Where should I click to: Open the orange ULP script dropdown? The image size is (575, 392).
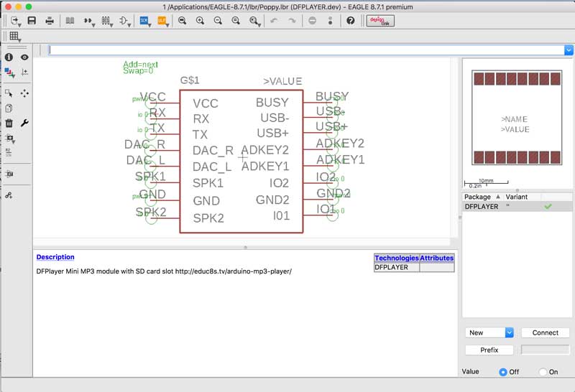(163, 22)
